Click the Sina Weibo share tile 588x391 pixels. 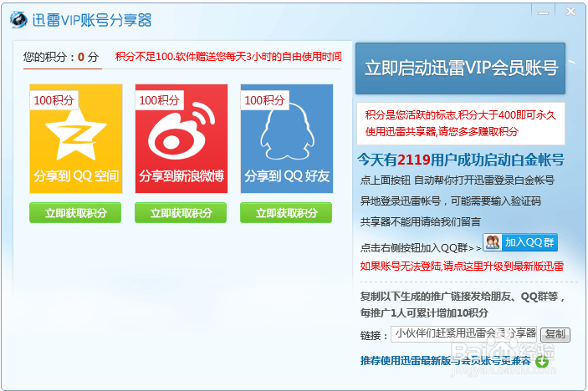[182, 139]
